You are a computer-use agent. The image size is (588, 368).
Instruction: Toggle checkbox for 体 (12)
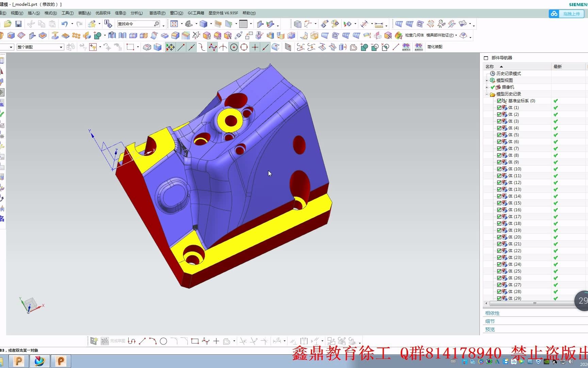[x=499, y=183]
